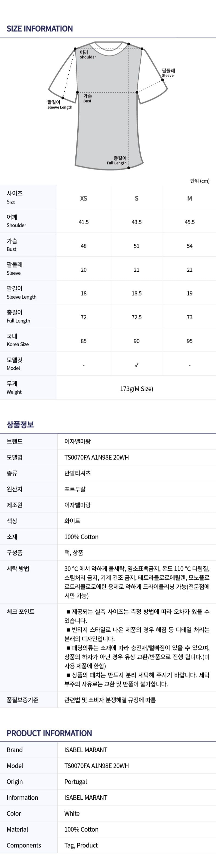
Task: Click the model number in 모델명 row
Action: [x=96, y=457]
